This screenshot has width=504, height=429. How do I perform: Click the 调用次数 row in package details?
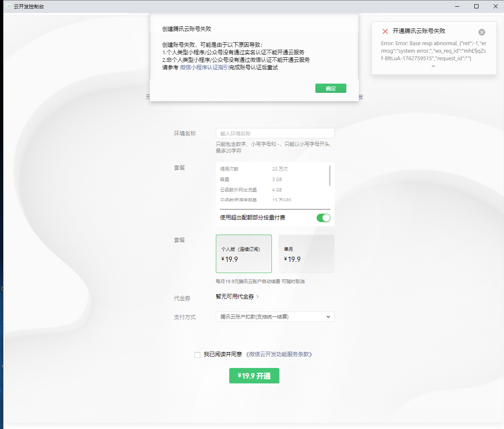click(272, 169)
